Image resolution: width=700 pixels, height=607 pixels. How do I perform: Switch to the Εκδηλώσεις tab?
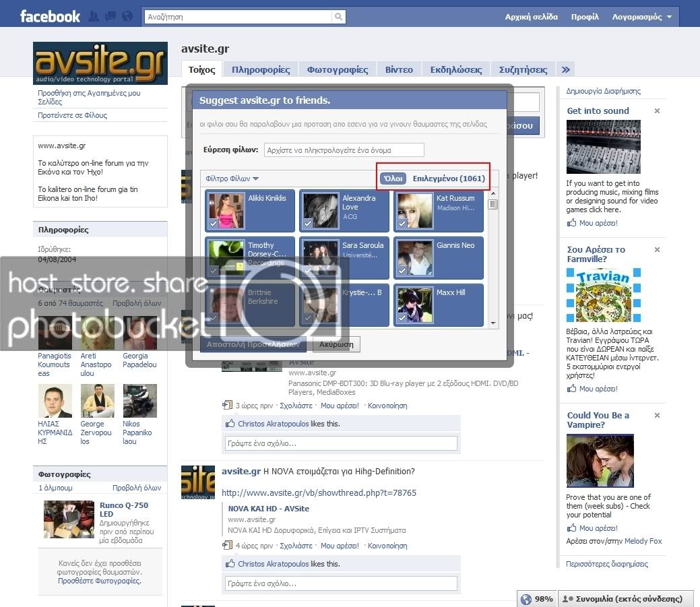(x=456, y=69)
